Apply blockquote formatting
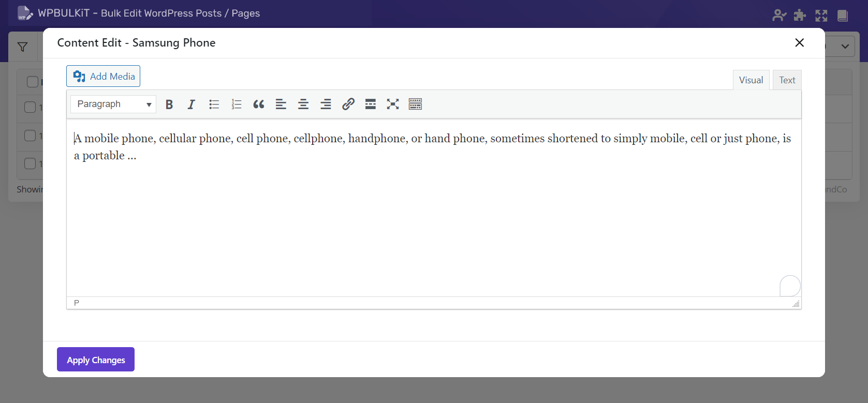This screenshot has height=403, width=868. 259,105
